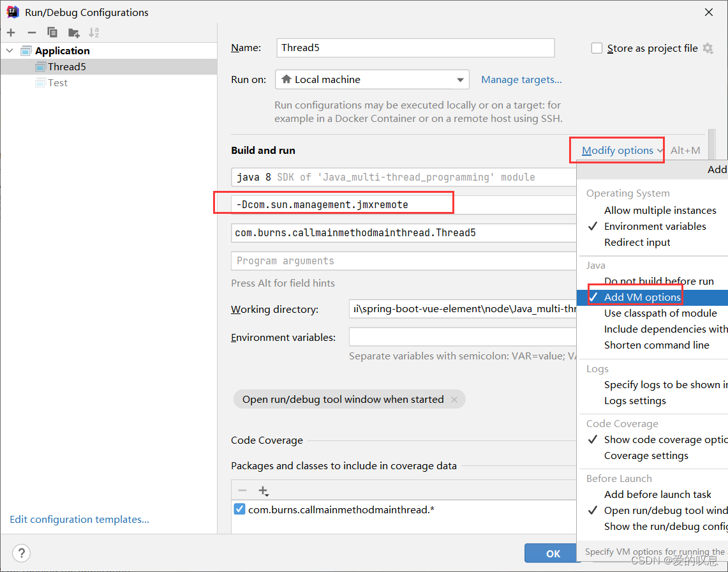Click the Manage targets link
728x572 pixels.
[521, 79]
